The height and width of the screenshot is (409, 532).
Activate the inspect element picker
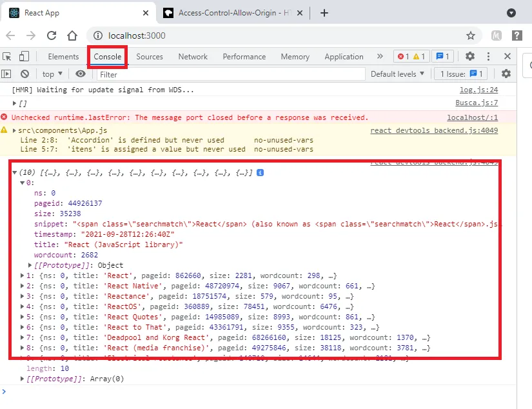(7, 56)
